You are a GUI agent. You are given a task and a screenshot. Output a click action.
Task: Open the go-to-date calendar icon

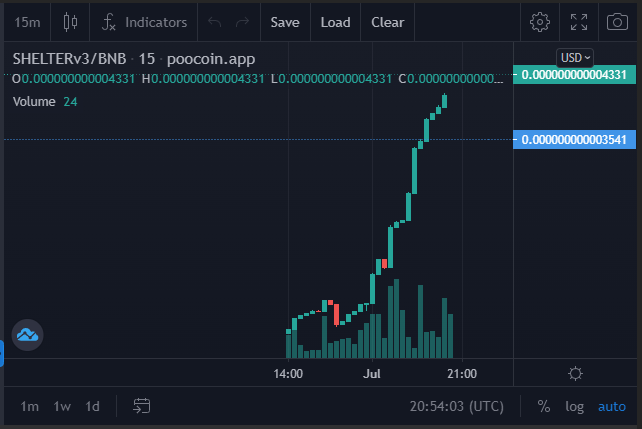point(142,406)
